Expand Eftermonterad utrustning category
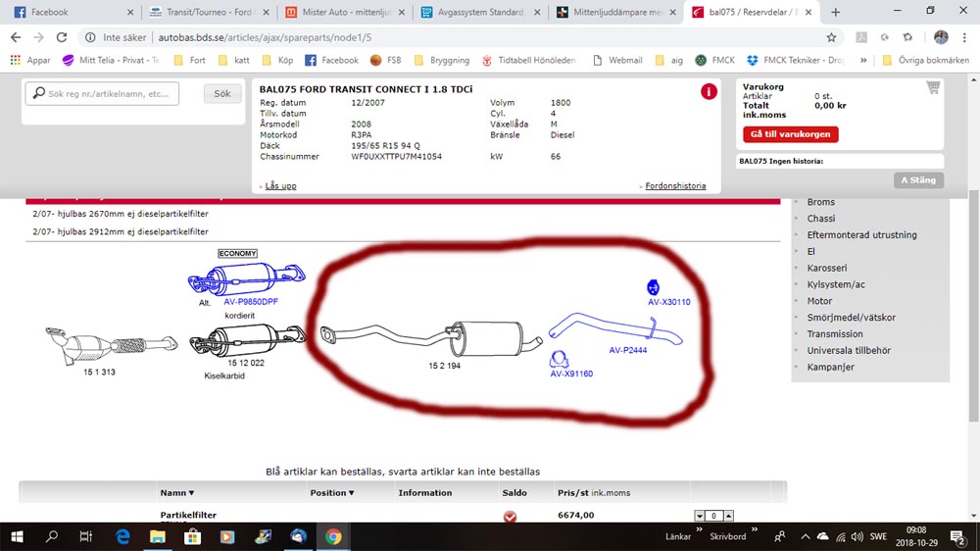 tap(861, 235)
